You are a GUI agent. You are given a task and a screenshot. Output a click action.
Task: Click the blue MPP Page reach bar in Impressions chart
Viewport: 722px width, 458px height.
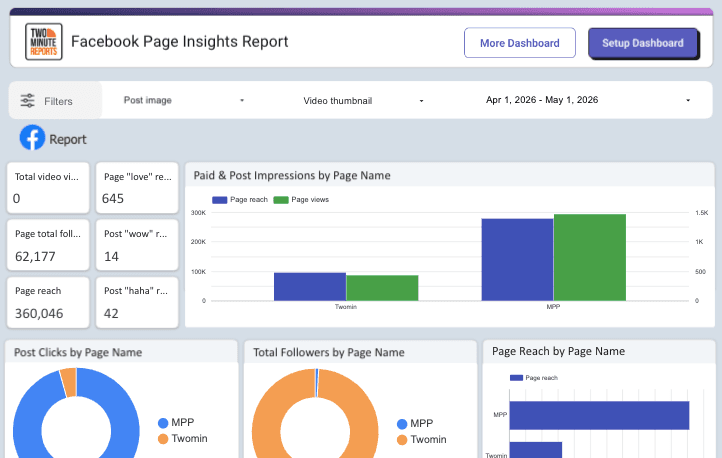tap(518, 260)
